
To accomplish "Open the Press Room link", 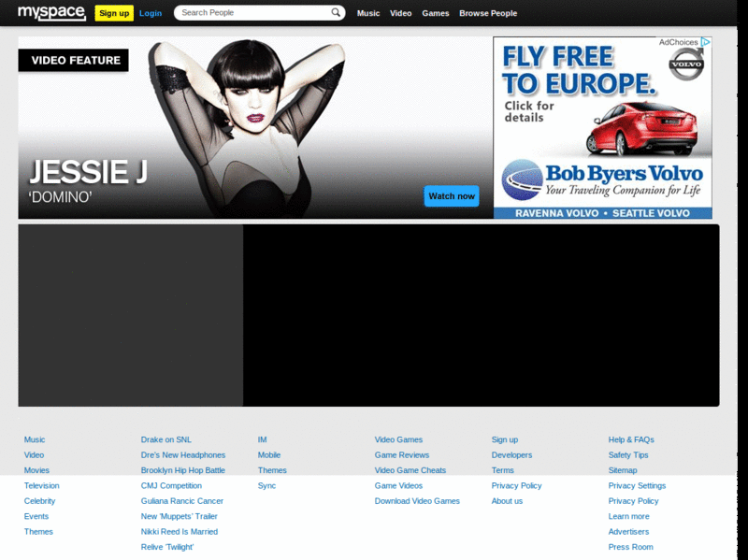I will pos(630,547).
